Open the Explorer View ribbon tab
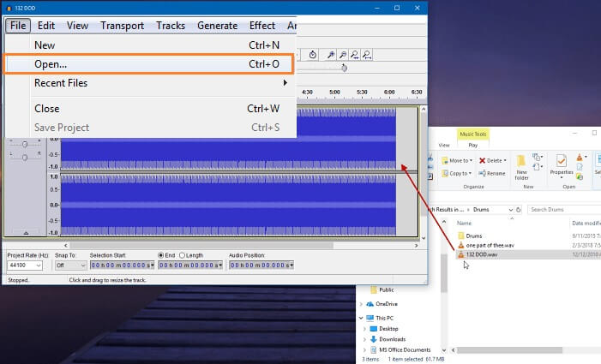Screen dimensions: 601x364 tap(444, 146)
